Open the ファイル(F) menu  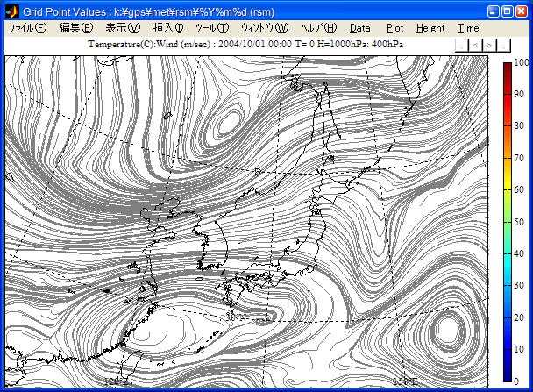(26, 28)
